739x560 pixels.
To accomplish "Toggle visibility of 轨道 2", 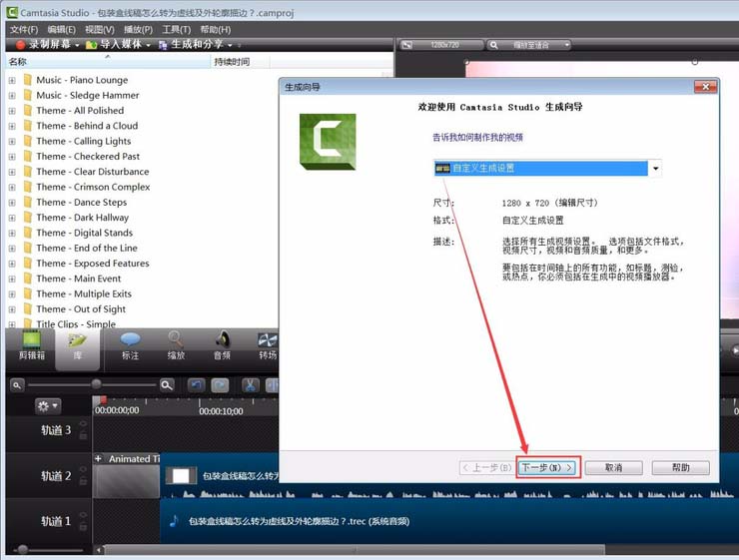I will point(83,469).
